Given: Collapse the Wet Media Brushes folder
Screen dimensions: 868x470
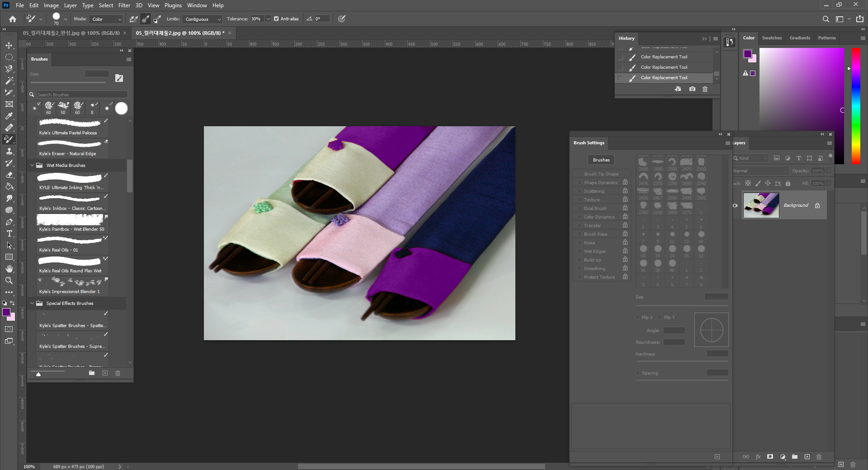Looking at the screenshot, I should click(x=32, y=165).
